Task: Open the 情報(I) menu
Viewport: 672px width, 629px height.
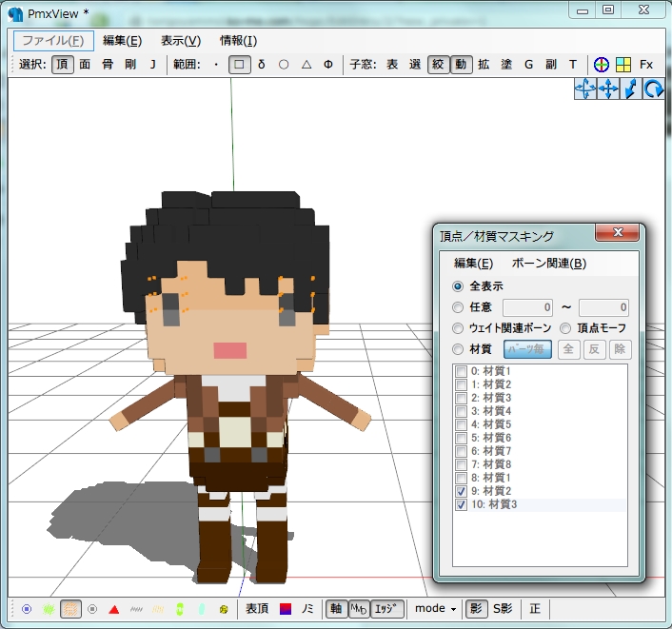Action: (238, 41)
